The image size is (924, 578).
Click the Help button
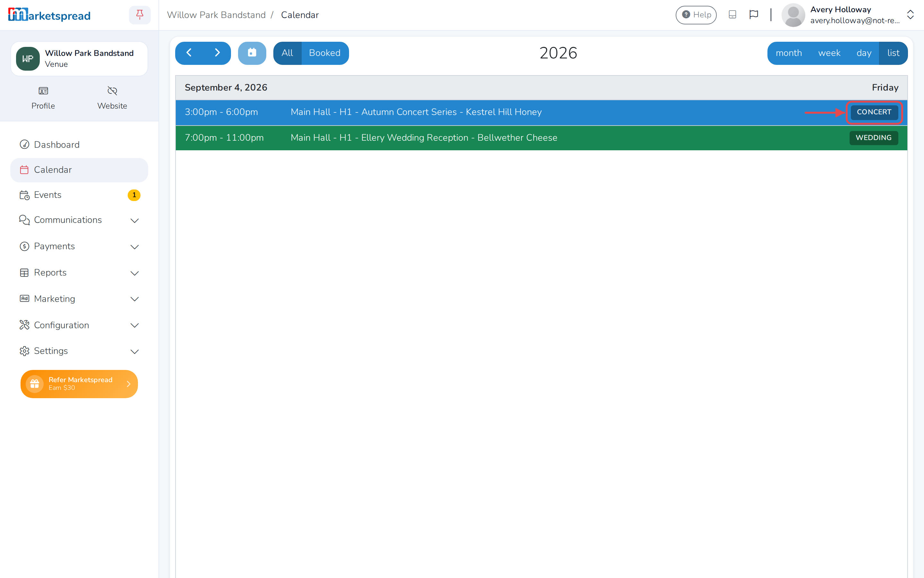pos(696,15)
